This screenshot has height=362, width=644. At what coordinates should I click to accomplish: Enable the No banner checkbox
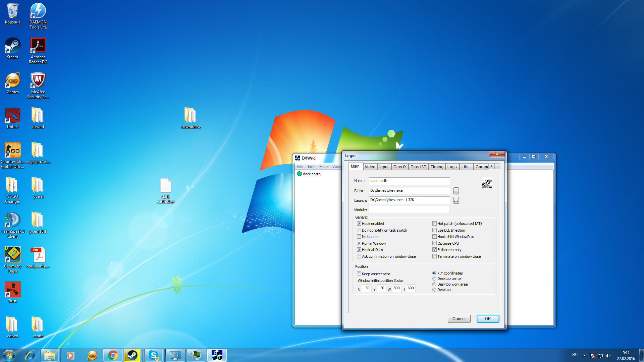point(359,237)
